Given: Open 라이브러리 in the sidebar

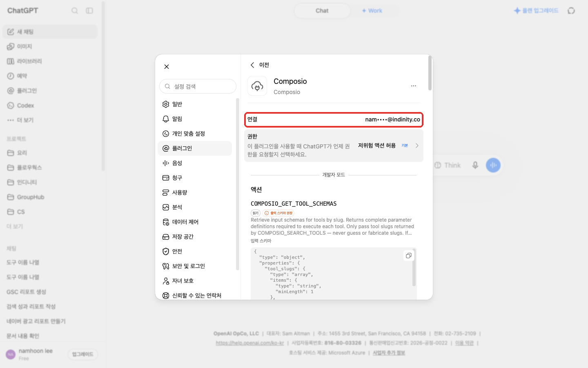Looking at the screenshot, I should (x=50, y=61).
